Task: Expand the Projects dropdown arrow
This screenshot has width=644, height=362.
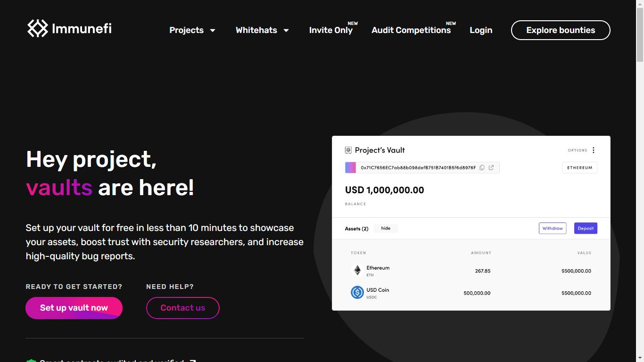Action: (x=213, y=31)
